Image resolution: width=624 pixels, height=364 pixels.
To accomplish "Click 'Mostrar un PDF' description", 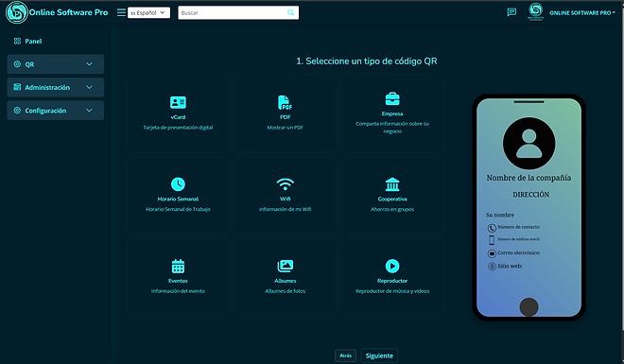I will 285,128.
